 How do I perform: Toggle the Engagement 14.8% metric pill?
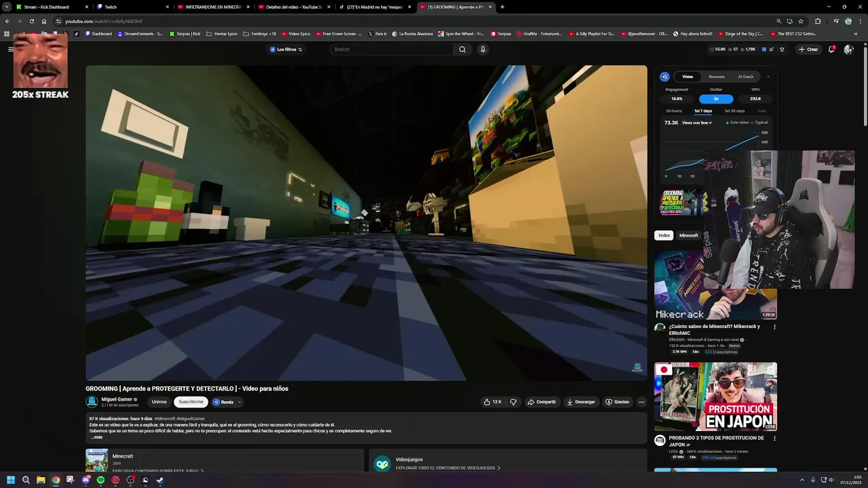(677, 99)
